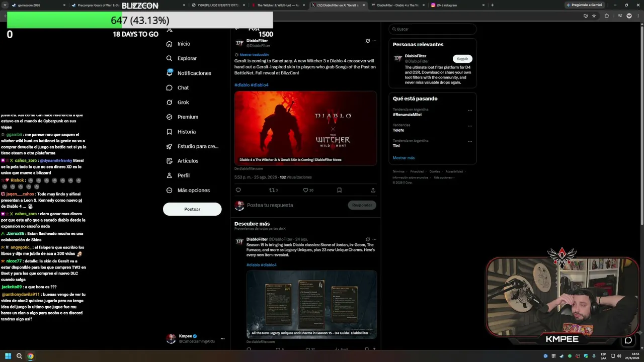Repost the Geralt crossover post
Screen dimensions: 644x362
[273, 190]
